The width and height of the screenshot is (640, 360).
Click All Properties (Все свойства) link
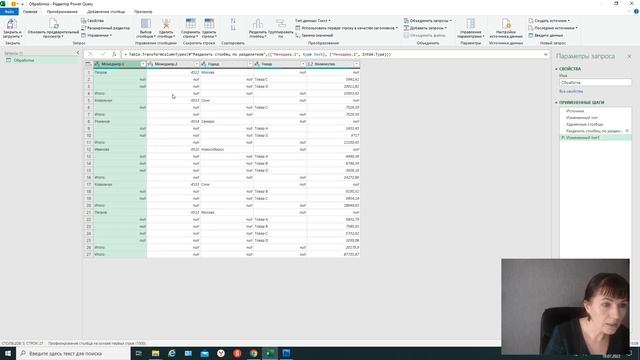tap(571, 91)
